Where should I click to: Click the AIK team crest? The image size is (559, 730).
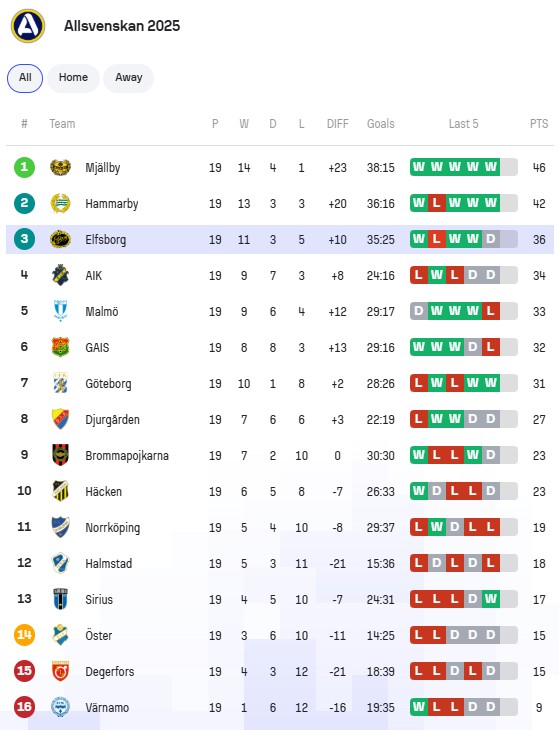click(61, 275)
